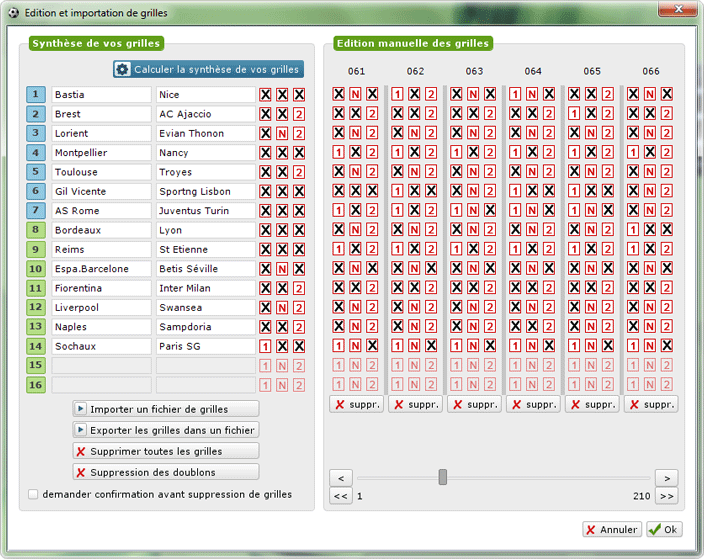Click the play icon next to Exporter les grilles
704x559 pixels.
click(80, 430)
